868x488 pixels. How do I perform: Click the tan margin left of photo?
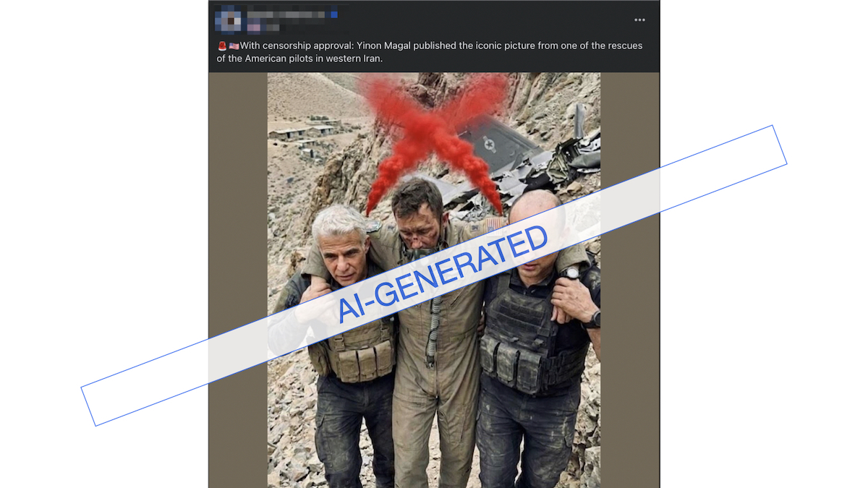coord(238,280)
